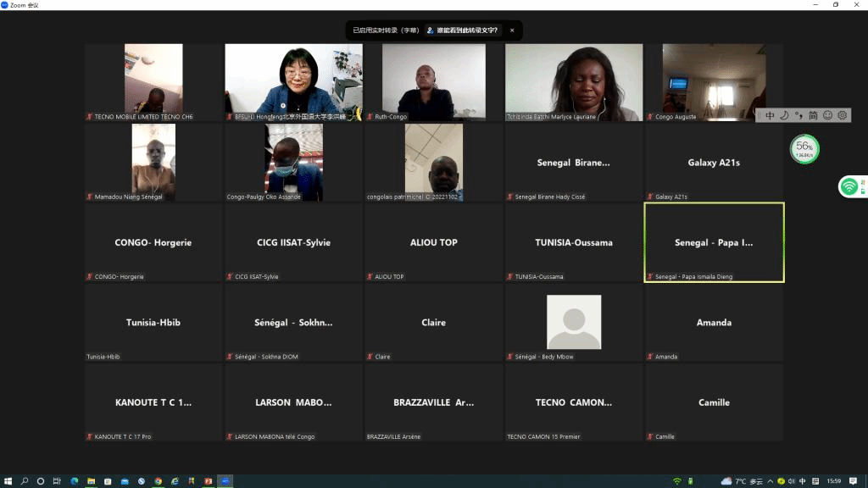Open the emoji panel in IME toolbar
868x488 pixels.
pyautogui.click(x=827, y=115)
